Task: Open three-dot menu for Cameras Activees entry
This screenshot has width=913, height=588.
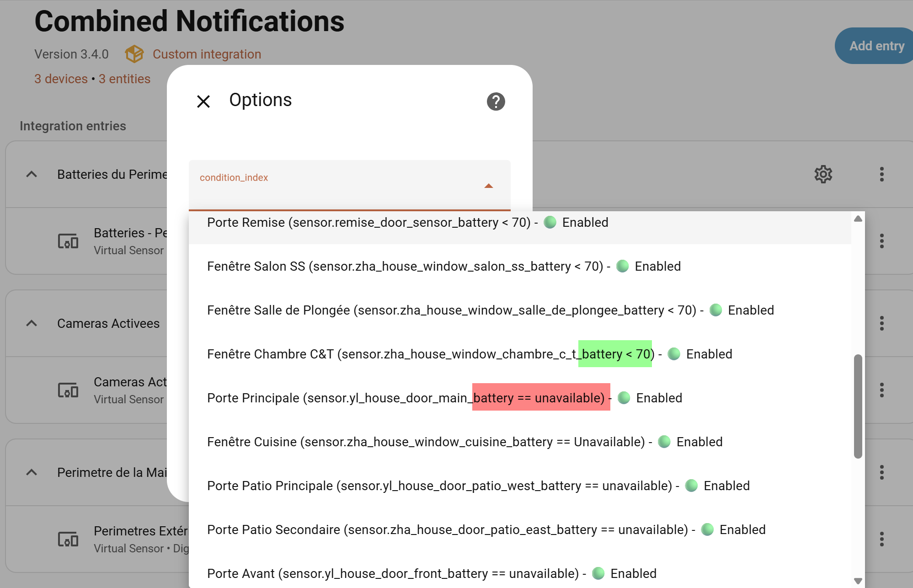Action: 881,323
